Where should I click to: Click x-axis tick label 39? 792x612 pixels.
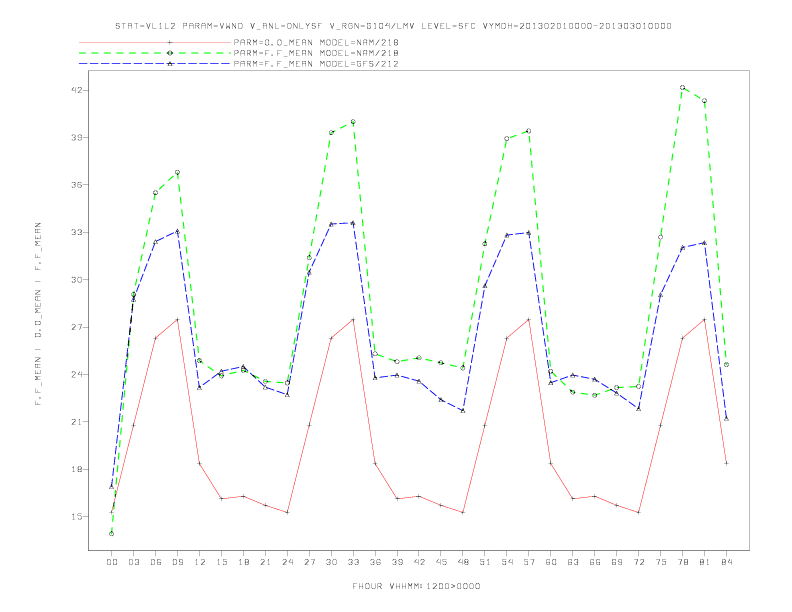(x=397, y=562)
